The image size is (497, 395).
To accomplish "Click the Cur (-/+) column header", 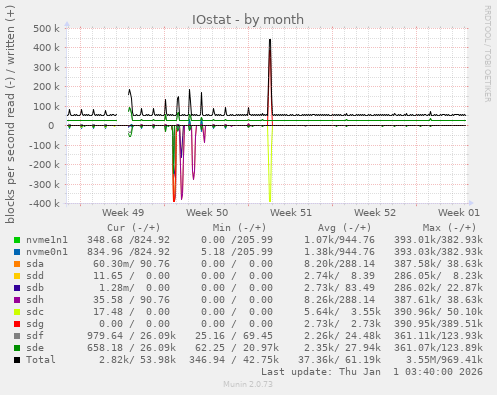I will click(x=134, y=228).
